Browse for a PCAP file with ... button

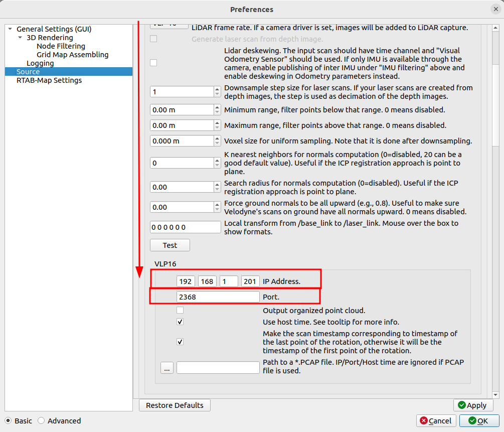(167, 368)
